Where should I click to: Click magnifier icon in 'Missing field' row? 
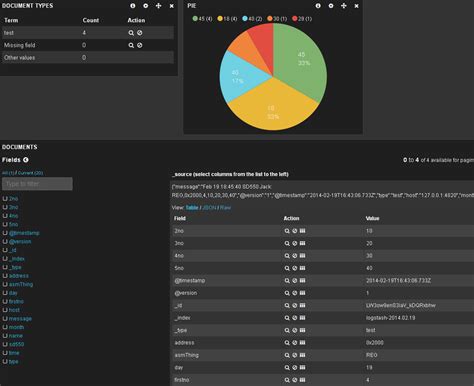(x=131, y=45)
